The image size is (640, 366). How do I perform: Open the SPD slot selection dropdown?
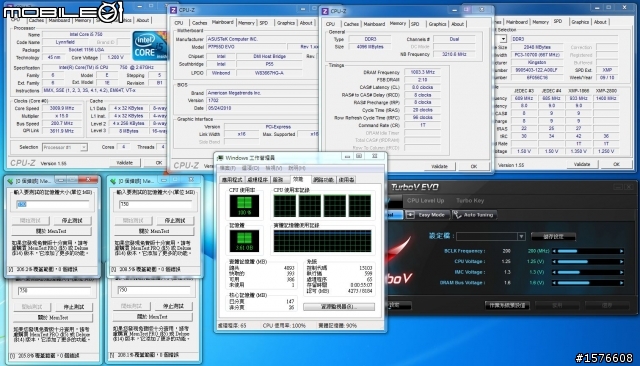503,39
